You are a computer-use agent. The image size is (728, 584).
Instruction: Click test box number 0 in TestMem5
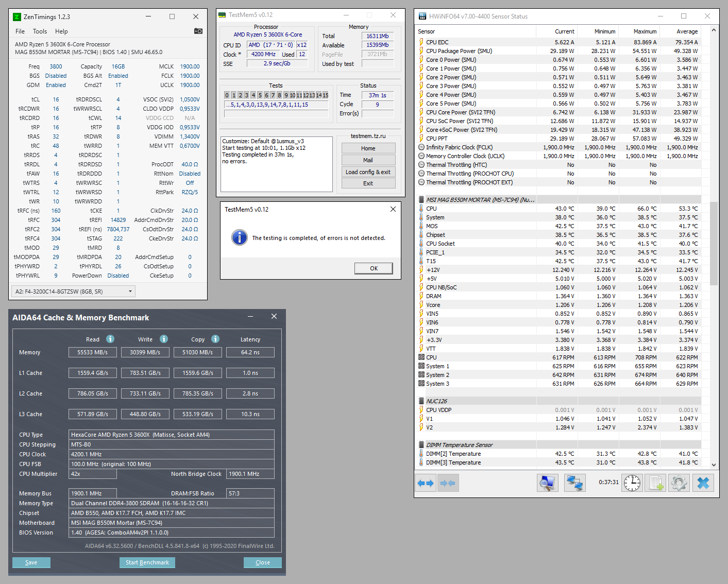pyautogui.click(x=227, y=95)
